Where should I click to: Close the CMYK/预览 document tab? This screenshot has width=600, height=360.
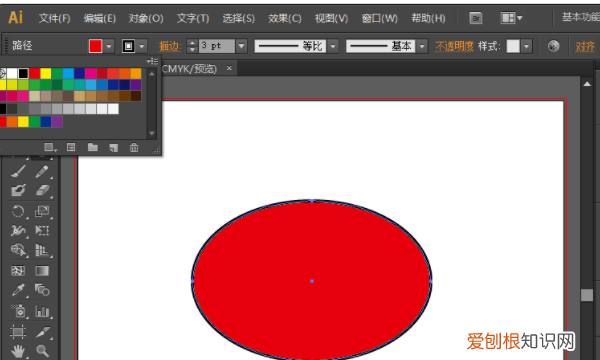coord(229,68)
